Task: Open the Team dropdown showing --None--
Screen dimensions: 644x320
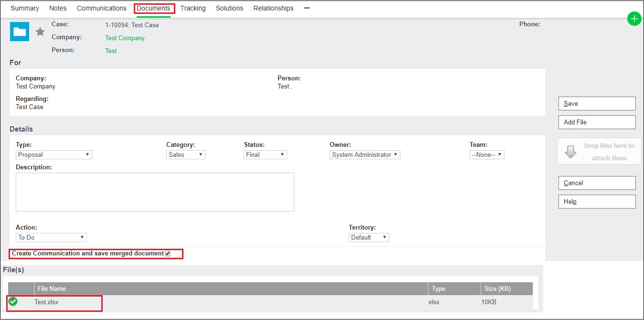Action: coord(487,155)
